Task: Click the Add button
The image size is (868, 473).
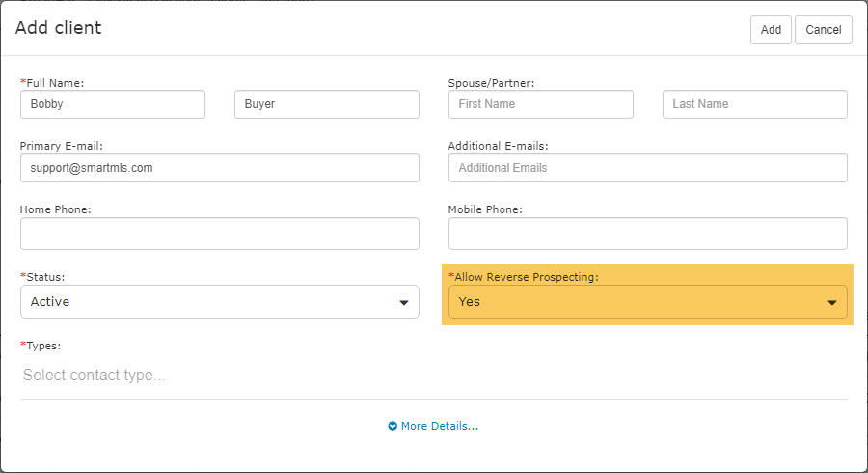Action: pos(771,30)
